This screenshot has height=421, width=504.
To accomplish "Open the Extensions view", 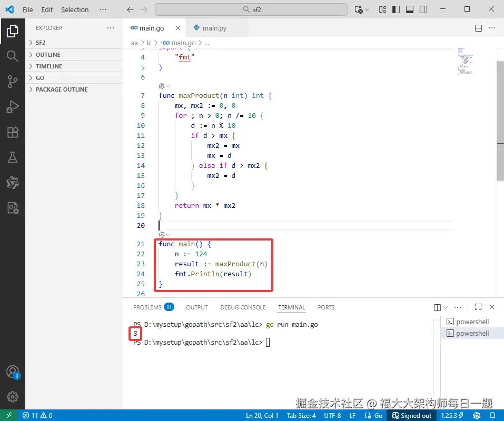I will coord(12,132).
